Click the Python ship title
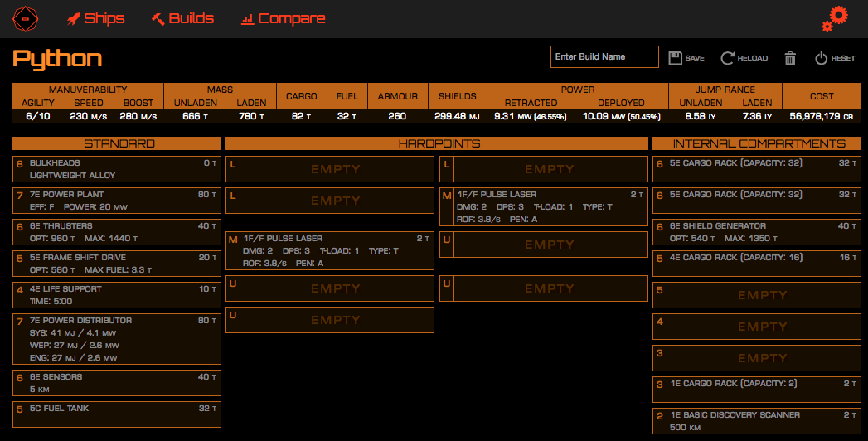The height and width of the screenshot is (441, 868). 57,59
